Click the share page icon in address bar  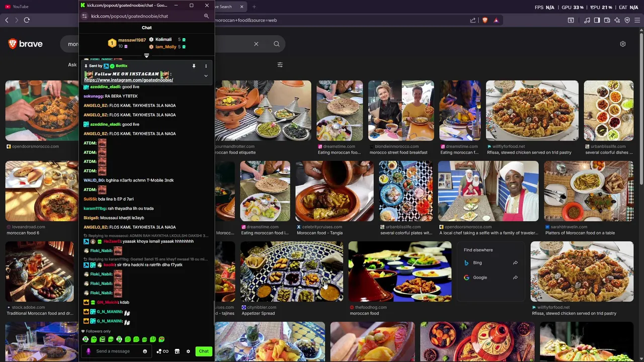pyautogui.click(x=473, y=20)
